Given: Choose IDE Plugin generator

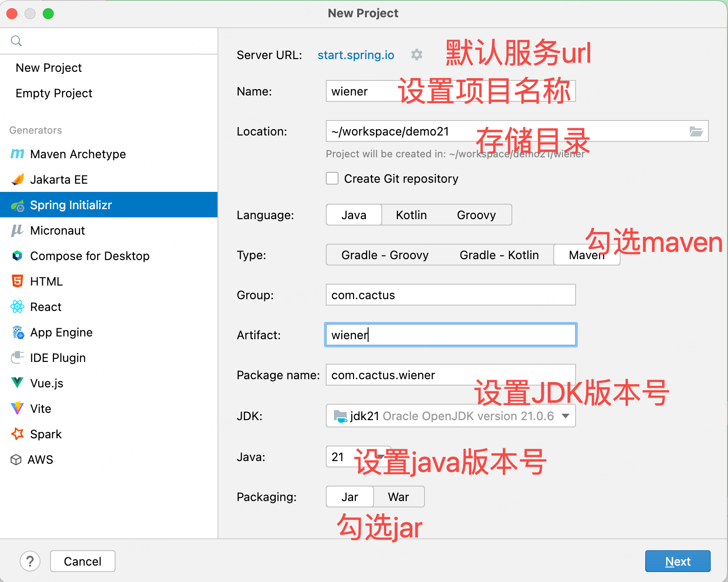Looking at the screenshot, I should click(109, 358).
